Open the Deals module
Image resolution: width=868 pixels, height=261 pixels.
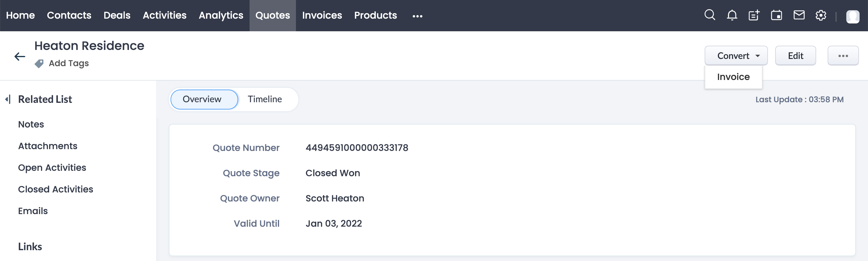(117, 15)
